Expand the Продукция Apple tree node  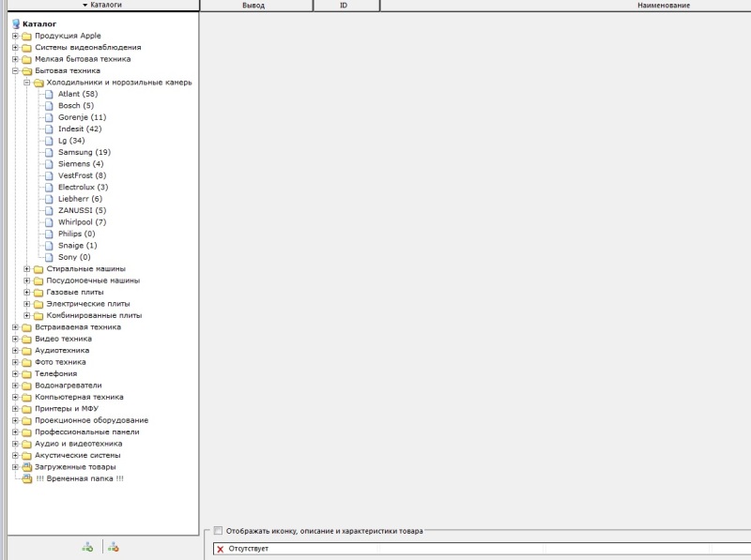(x=15, y=36)
